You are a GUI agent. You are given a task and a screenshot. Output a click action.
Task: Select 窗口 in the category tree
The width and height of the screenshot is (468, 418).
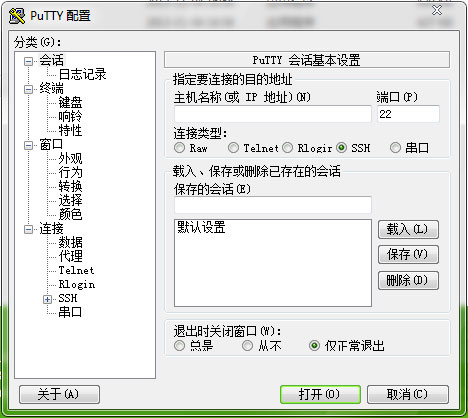51,144
